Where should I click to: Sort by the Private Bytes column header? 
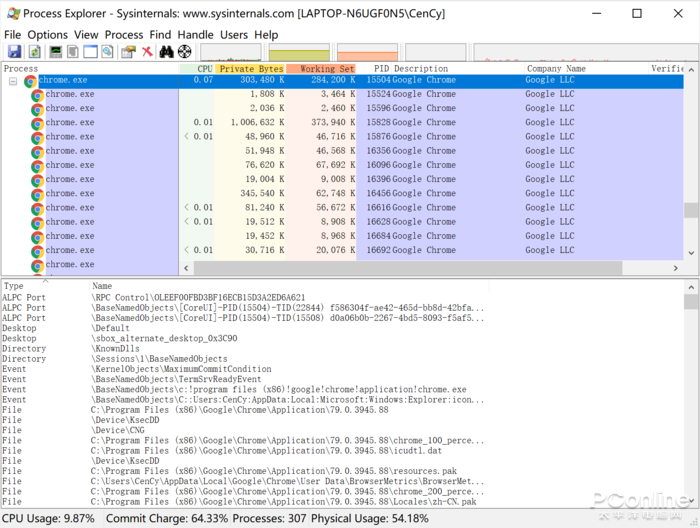pyautogui.click(x=250, y=69)
